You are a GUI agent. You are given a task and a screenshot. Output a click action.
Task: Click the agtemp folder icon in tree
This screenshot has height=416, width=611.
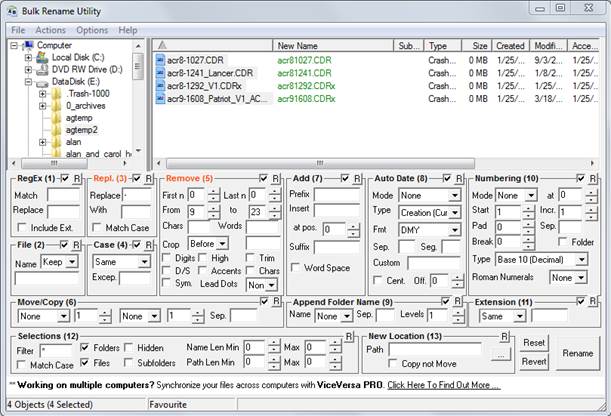pyautogui.click(x=57, y=118)
